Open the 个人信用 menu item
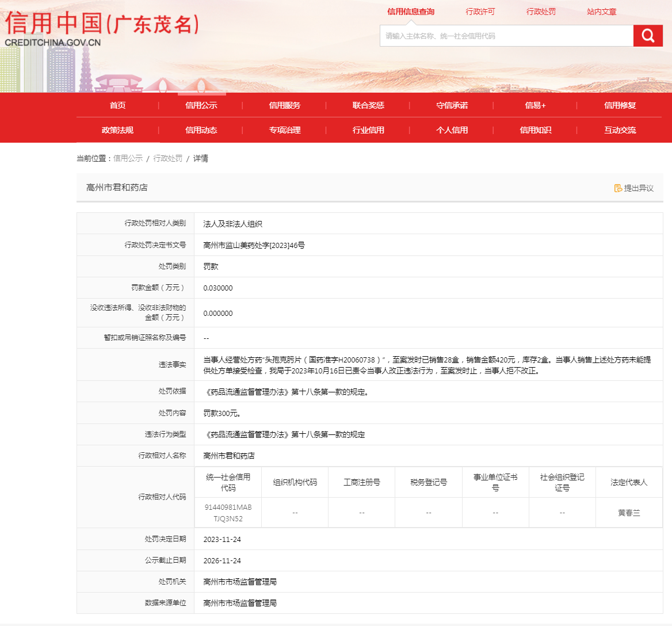This screenshot has height=626, width=672. point(452,130)
